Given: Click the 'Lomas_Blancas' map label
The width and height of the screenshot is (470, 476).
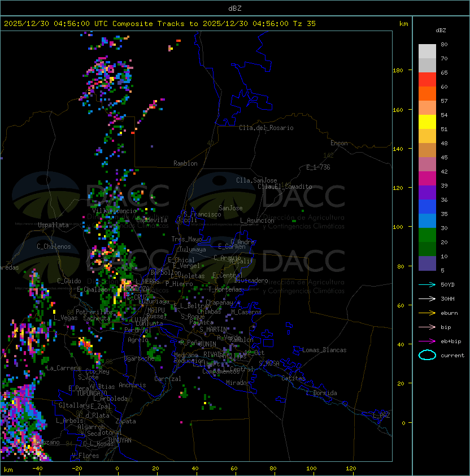Looking at the screenshot, I should point(324,350).
